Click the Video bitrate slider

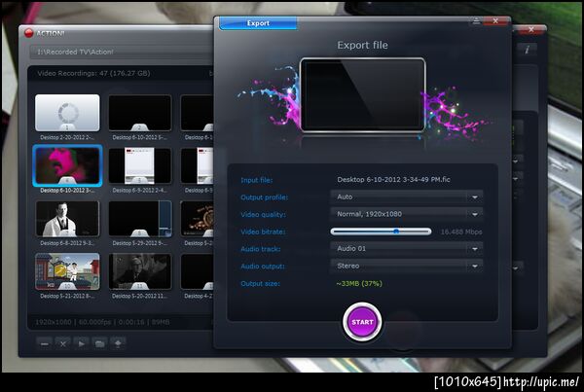tap(381, 232)
